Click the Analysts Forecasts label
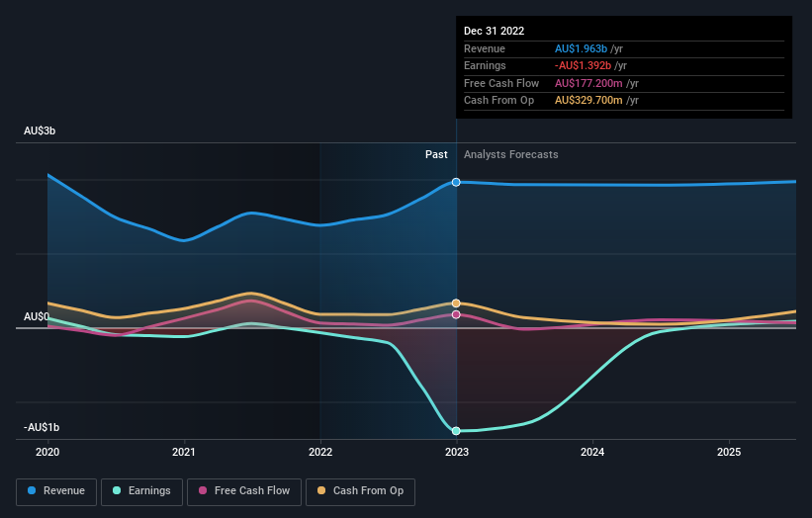 510,154
